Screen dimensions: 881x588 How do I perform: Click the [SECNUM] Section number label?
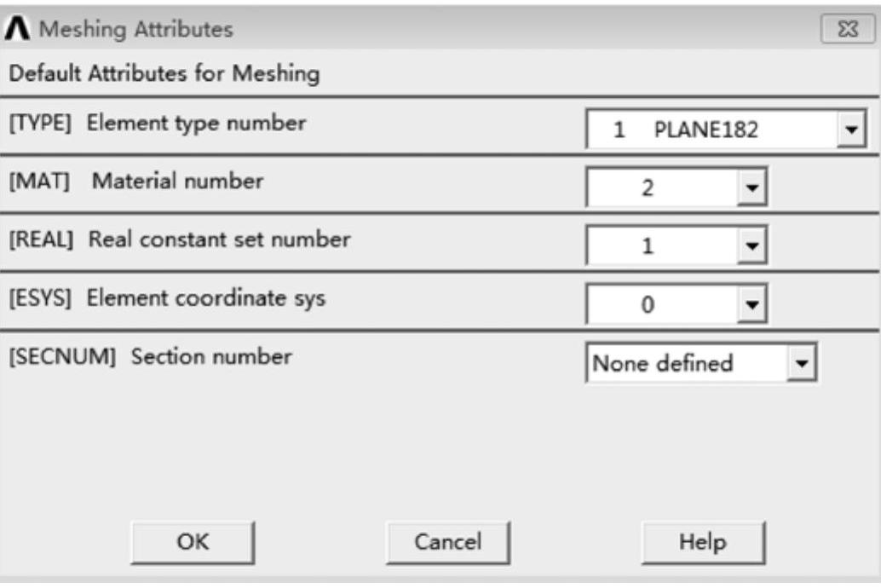click(150, 356)
